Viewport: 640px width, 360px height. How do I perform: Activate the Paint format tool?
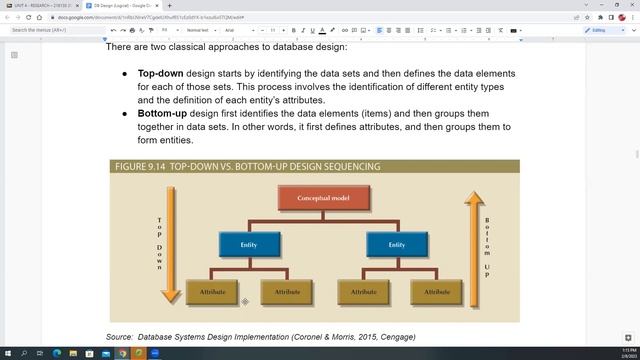pos(151,30)
